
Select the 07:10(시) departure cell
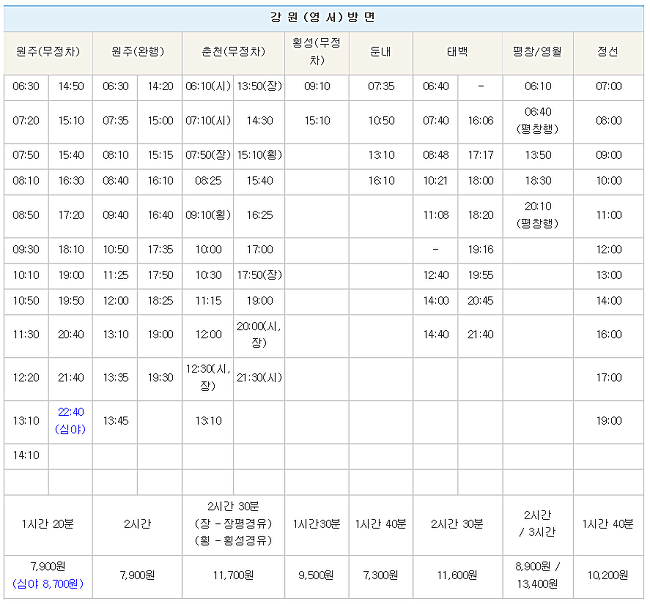pyautogui.click(x=208, y=121)
